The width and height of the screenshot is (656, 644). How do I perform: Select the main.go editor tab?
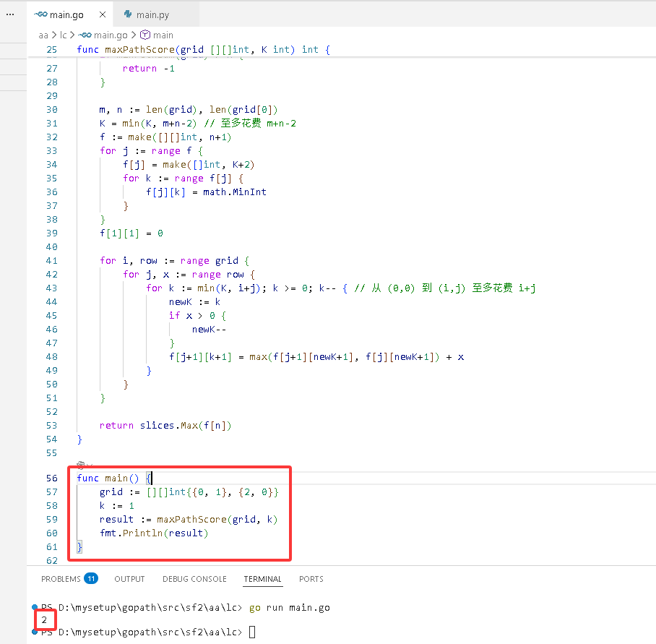[66, 14]
